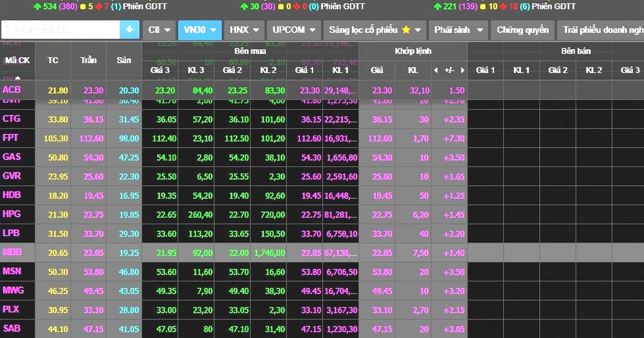Image resolution: width=644 pixels, height=338 pixels.
Task: Click the star icon in Sàng lọc cổ phiếu
Action: pos(406,30)
